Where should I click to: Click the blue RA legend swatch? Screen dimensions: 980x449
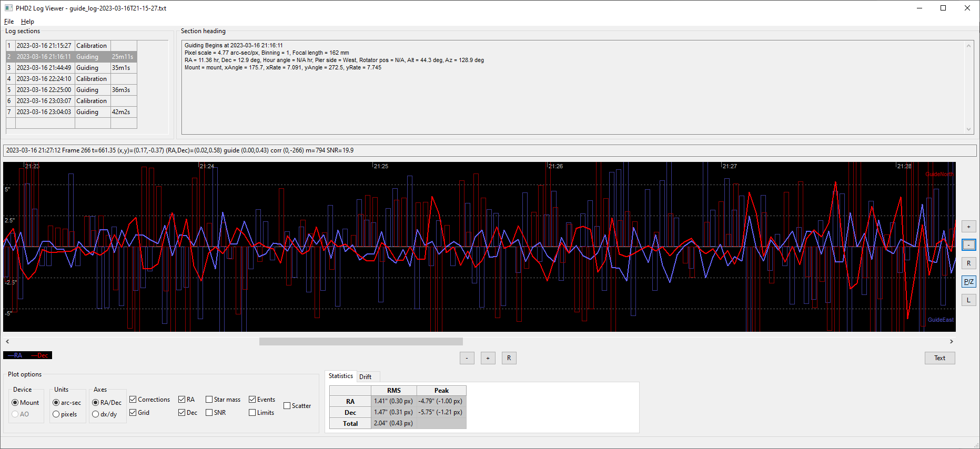[15, 355]
